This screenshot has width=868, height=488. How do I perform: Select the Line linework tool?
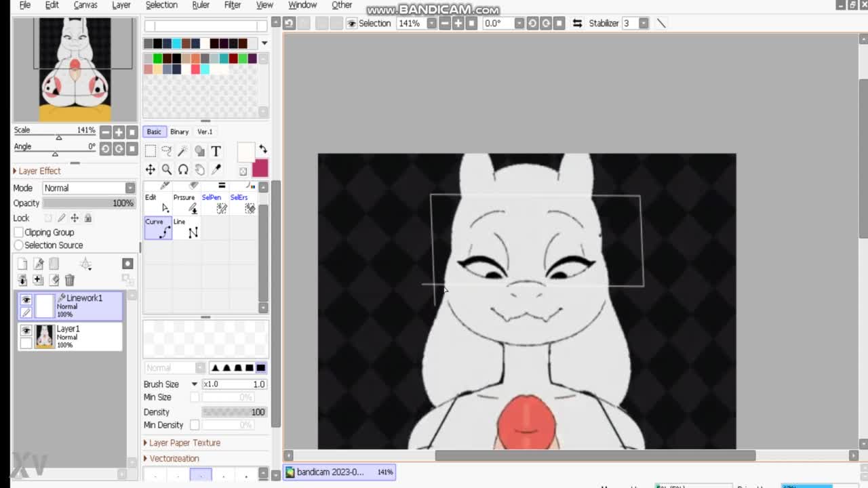tap(186, 229)
